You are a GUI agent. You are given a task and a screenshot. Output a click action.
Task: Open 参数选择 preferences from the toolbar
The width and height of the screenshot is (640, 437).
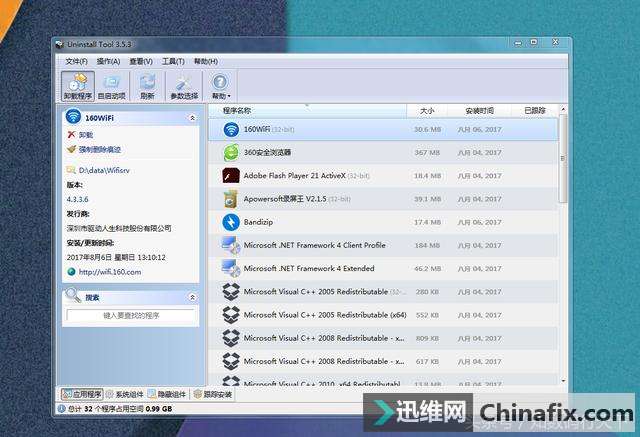pyautogui.click(x=184, y=86)
